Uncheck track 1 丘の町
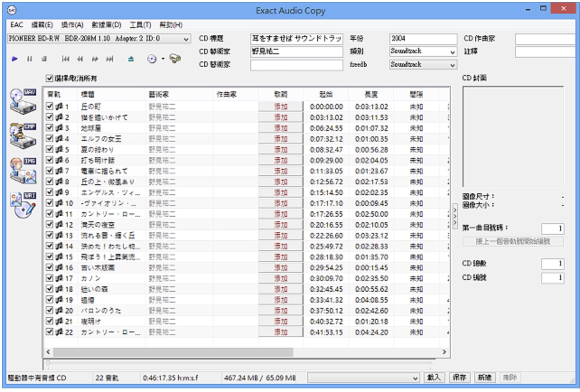 pos(50,107)
